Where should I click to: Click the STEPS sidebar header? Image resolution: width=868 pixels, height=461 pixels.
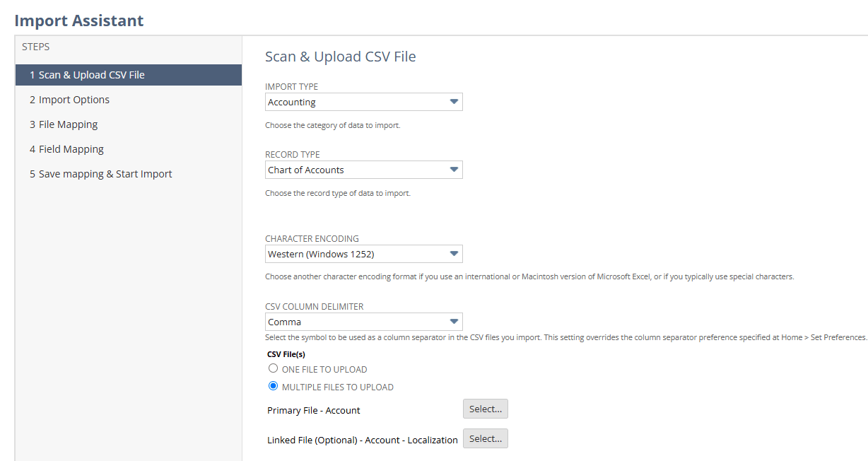36,47
